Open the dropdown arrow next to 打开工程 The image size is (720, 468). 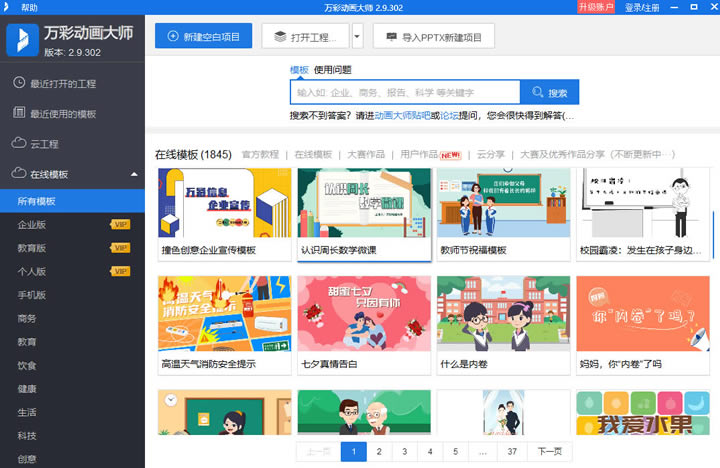click(357, 36)
